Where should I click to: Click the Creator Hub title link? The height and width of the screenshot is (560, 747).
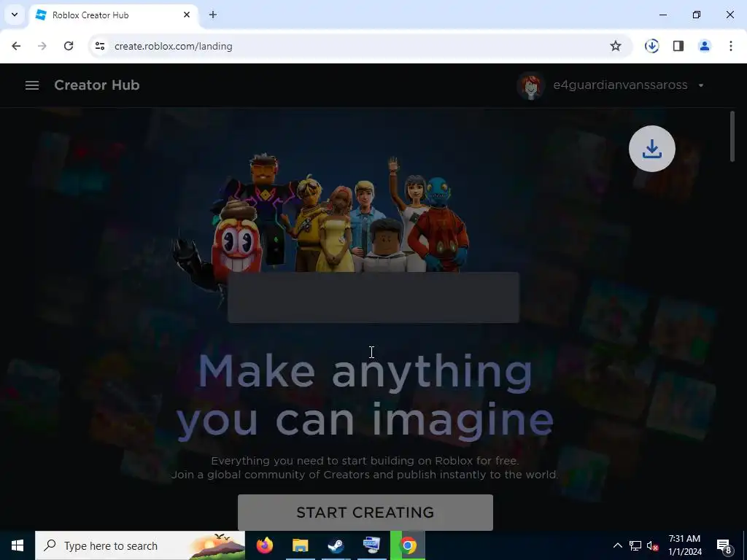tap(97, 85)
